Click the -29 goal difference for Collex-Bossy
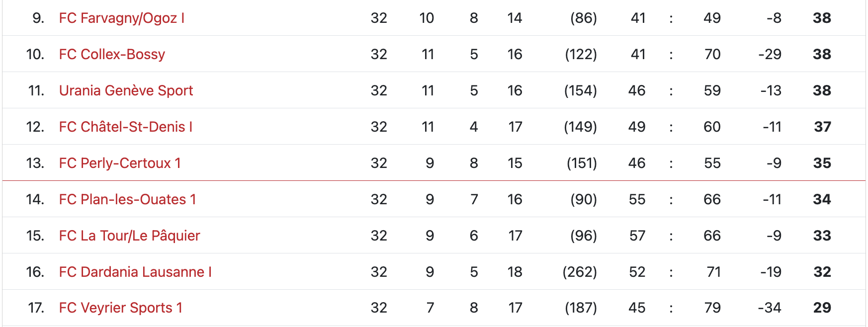Screen dimensions: 868x327 tap(770, 55)
